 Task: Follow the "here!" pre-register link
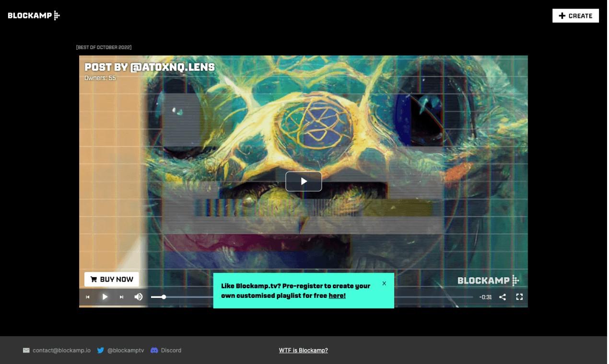pos(337,296)
